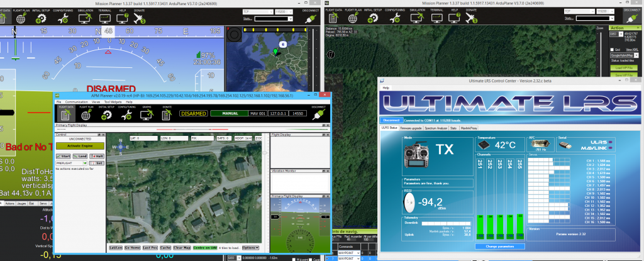The height and width of the screenshot is (261, 644).
Task: Open Config/Tuning in left Mission Planner window
Action: (62, 16)
